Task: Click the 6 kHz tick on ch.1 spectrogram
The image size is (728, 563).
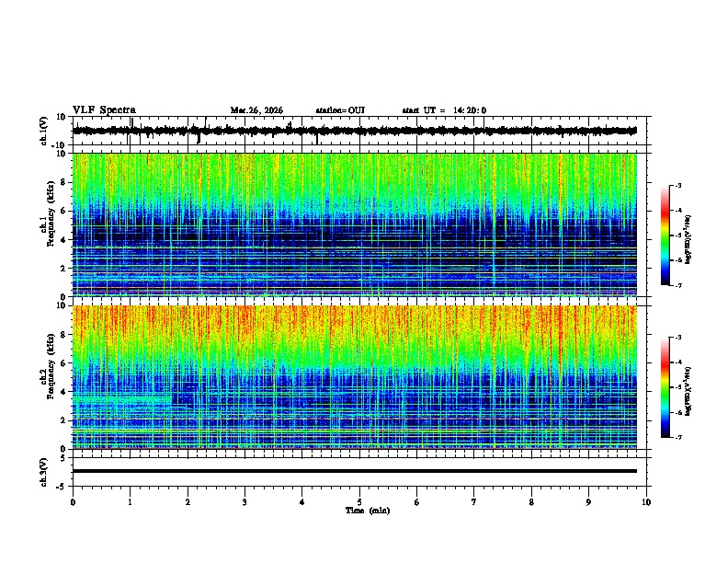Action: [x=64, y=211]
